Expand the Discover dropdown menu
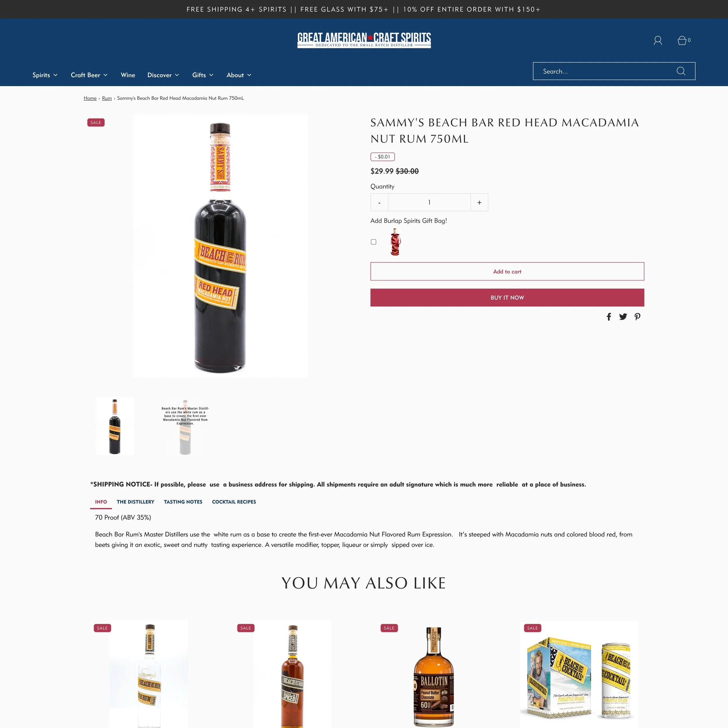The image size is (728, 728). 163,75
